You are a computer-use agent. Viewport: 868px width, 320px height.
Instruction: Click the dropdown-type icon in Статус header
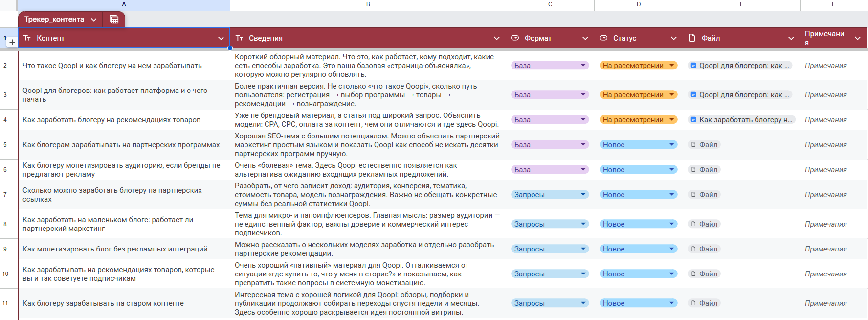(603, 38)
